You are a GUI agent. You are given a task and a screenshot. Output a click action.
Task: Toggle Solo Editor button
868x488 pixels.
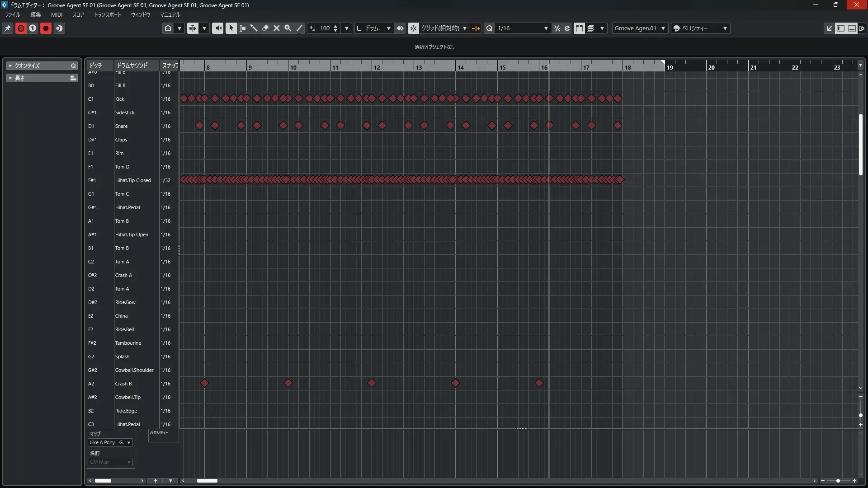[x=21, y=28]
